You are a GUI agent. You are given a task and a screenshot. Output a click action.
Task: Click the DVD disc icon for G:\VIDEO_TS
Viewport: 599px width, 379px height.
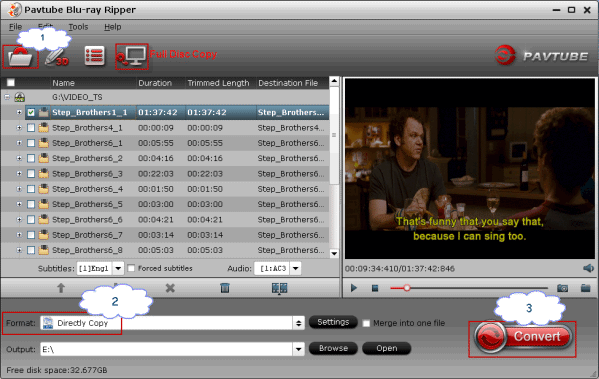19,97
